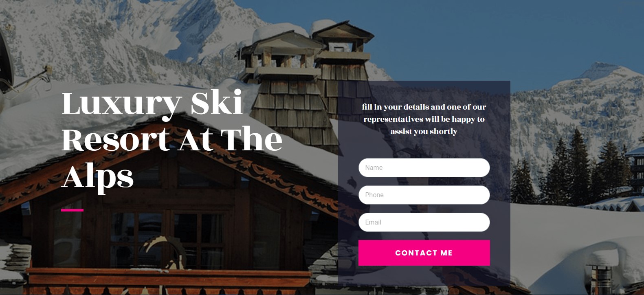The height and width of the screenshot is (295, 644).
Task: Click the "assist you shortly" text
Action: (424, 131)
